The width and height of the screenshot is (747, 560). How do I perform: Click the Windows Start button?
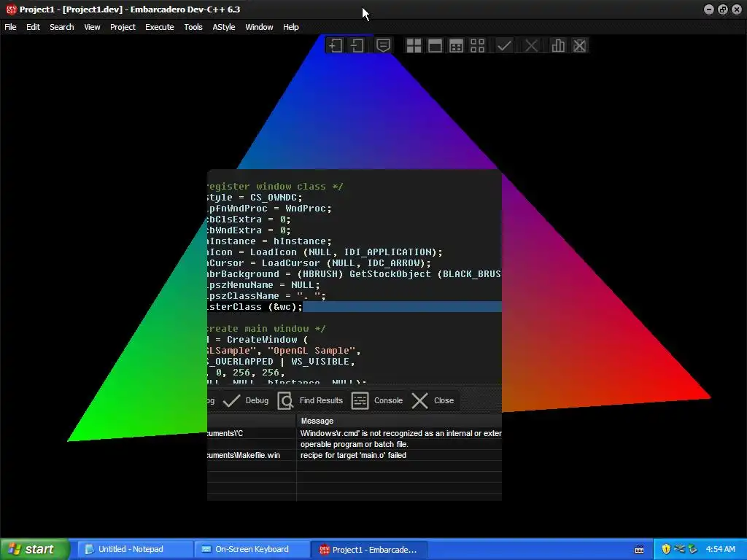[35, 549]
